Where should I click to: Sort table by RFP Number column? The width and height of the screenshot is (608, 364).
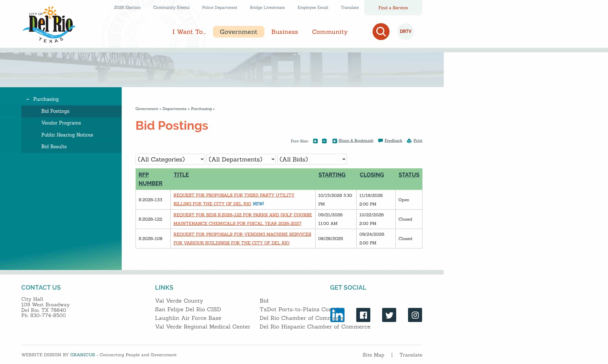[150, 179]
